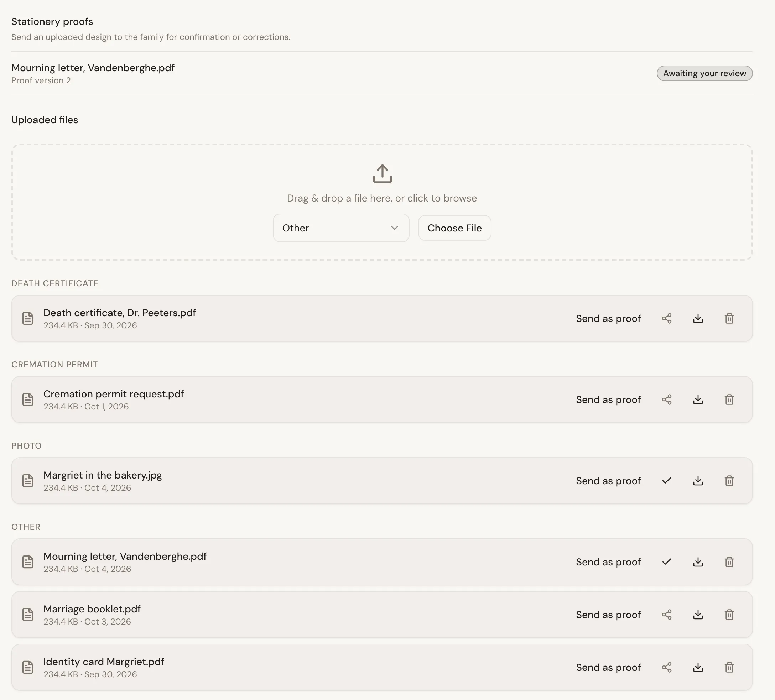Click document icon beside Marriage booklet.pdf
Viewport: 775px width, 700px height.
(28, 614)
